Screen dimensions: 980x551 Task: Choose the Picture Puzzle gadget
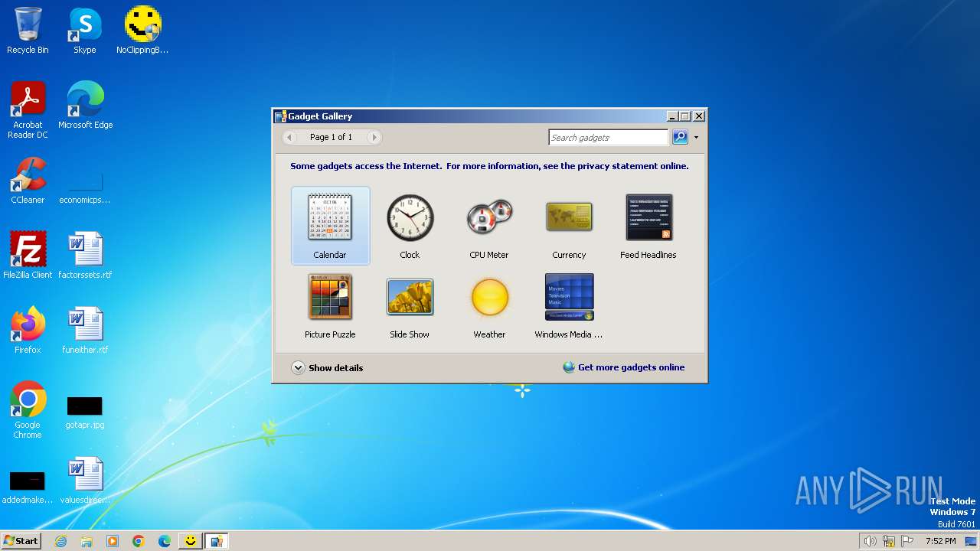[x=330, y=305]
